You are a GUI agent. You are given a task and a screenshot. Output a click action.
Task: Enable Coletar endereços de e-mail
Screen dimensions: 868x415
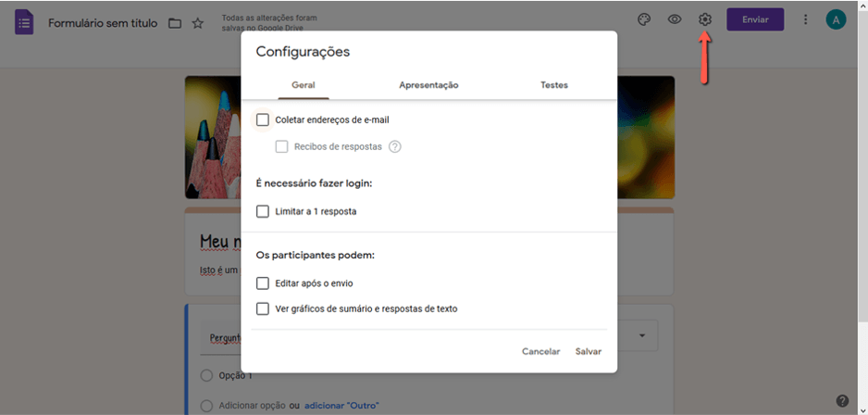[x=263, y=119]
